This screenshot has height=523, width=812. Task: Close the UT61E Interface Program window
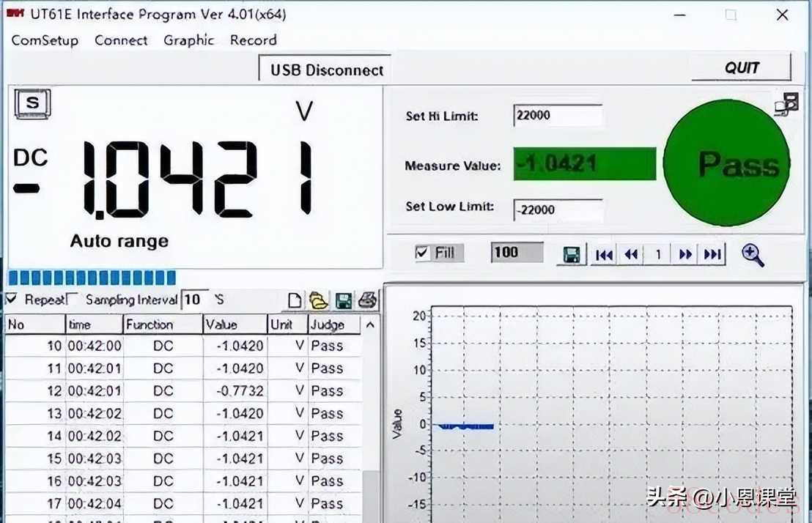pos(782,15)
